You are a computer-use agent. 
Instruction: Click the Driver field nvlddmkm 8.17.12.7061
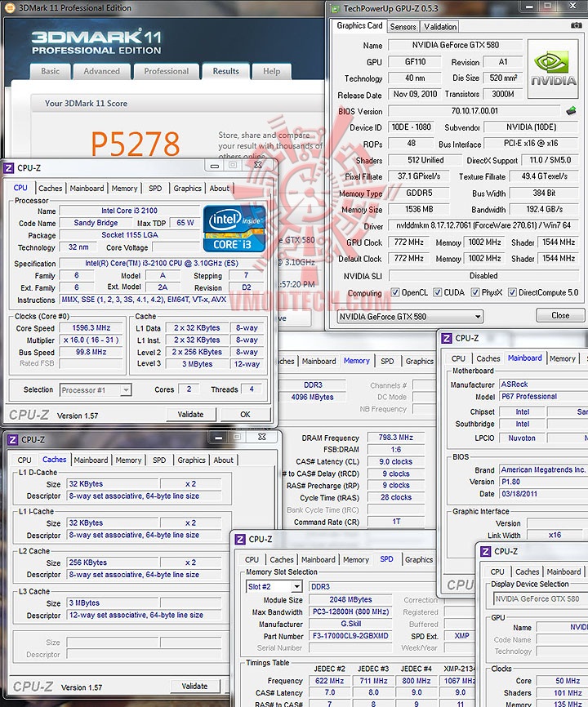pyautogui.click(x=483, y=225)
